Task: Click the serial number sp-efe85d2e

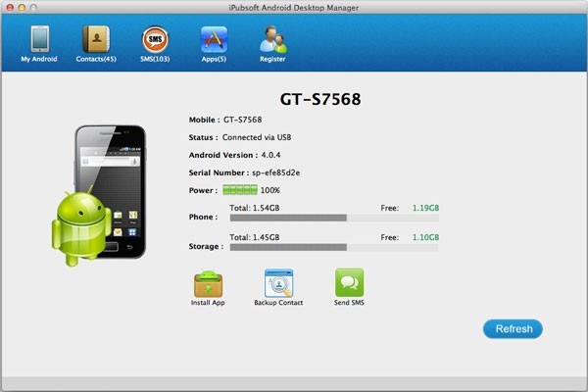Action: (x=275, y=172)
